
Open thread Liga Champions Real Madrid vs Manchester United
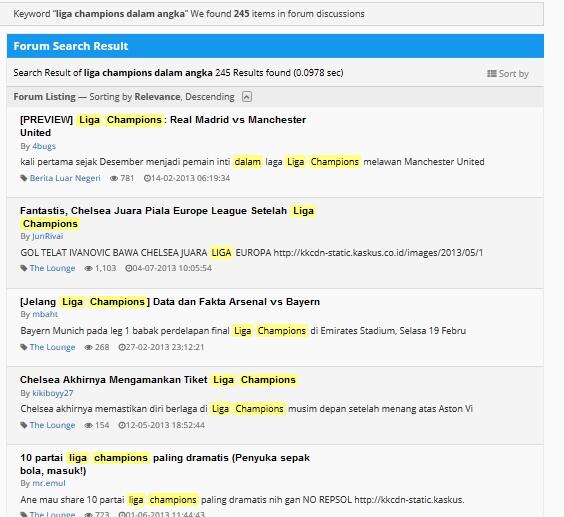[163, 126]
